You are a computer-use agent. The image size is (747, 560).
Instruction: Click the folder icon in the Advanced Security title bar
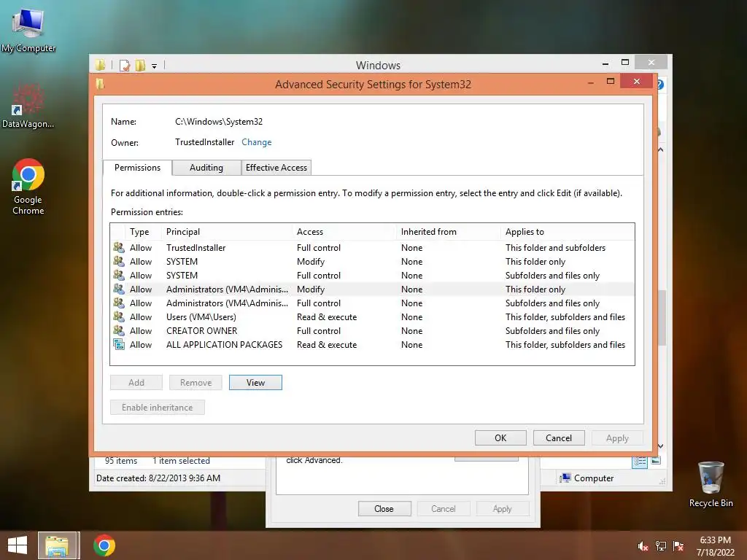coord(100,84)
